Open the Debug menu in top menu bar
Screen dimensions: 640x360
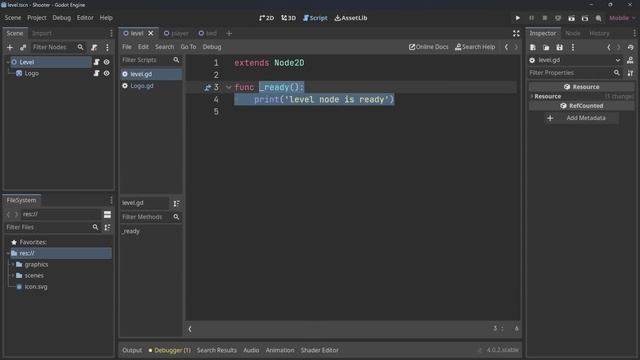click(62, 18)
